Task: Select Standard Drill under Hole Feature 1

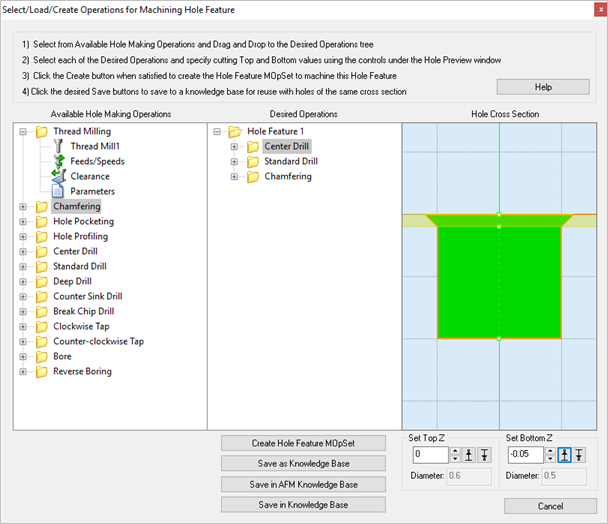Action: click(291, 161)
